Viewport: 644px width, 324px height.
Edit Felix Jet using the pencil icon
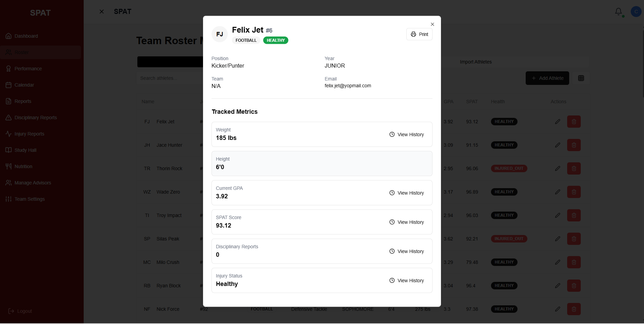(557, 122)
